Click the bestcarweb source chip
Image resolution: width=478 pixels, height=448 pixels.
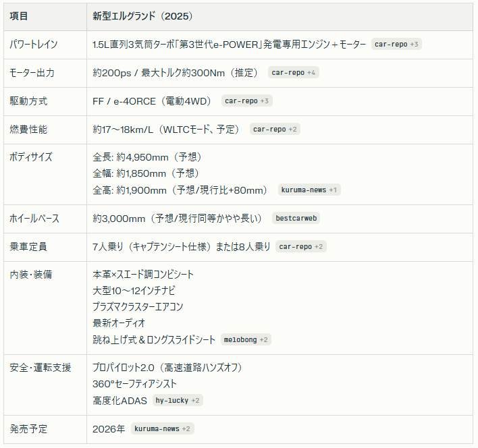[x=296, y=219]
